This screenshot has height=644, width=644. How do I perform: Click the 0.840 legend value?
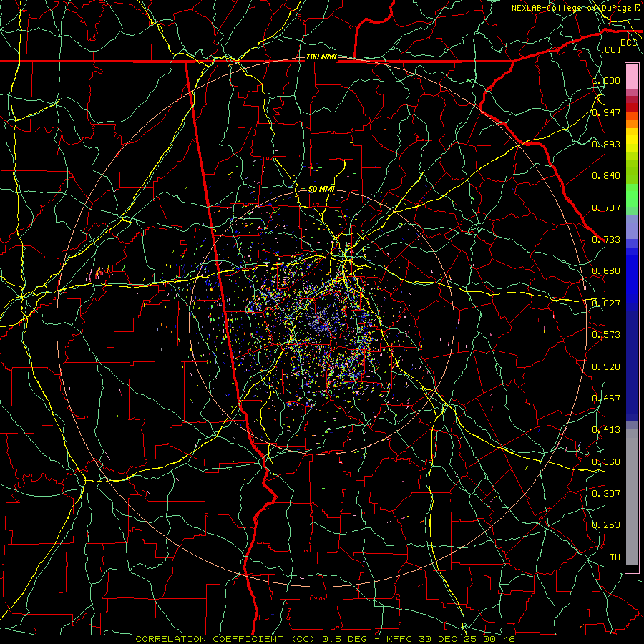click(606, 176)
